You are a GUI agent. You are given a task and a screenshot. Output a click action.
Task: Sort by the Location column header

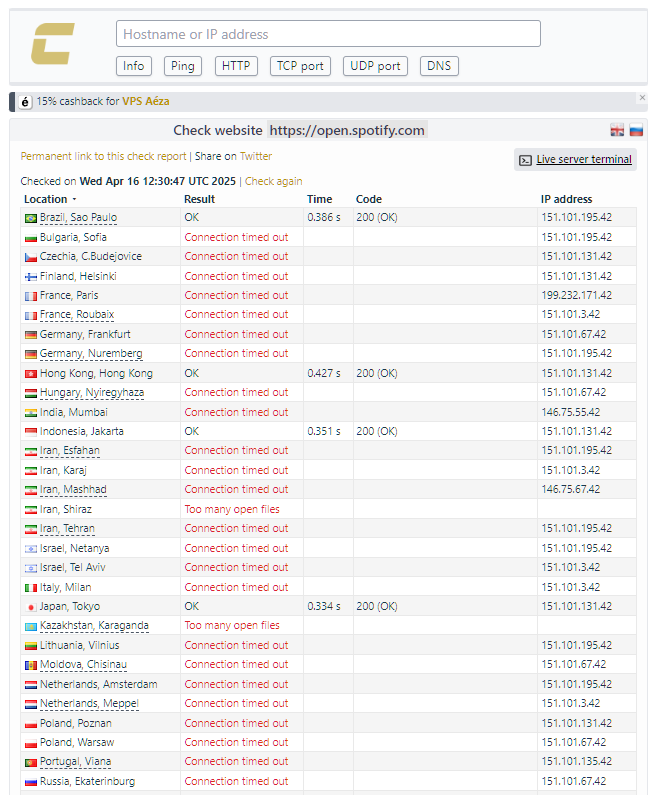(x=46, y=199)
